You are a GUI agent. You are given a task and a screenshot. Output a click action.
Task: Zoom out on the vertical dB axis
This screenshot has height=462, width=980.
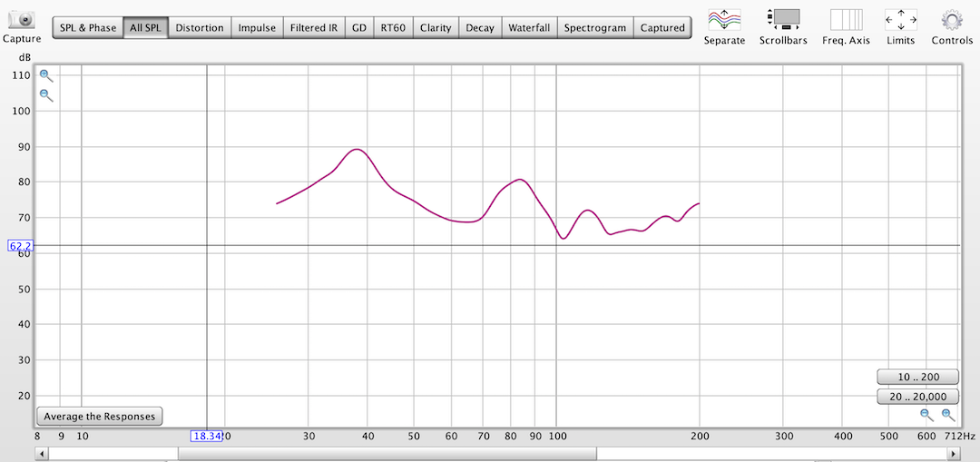click(x=46, y=95)
